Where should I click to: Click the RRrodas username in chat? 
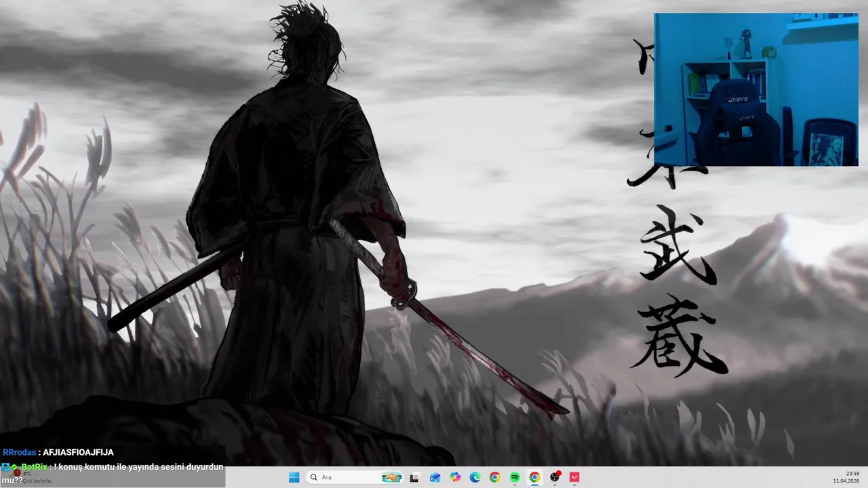(x=19, y=452)
